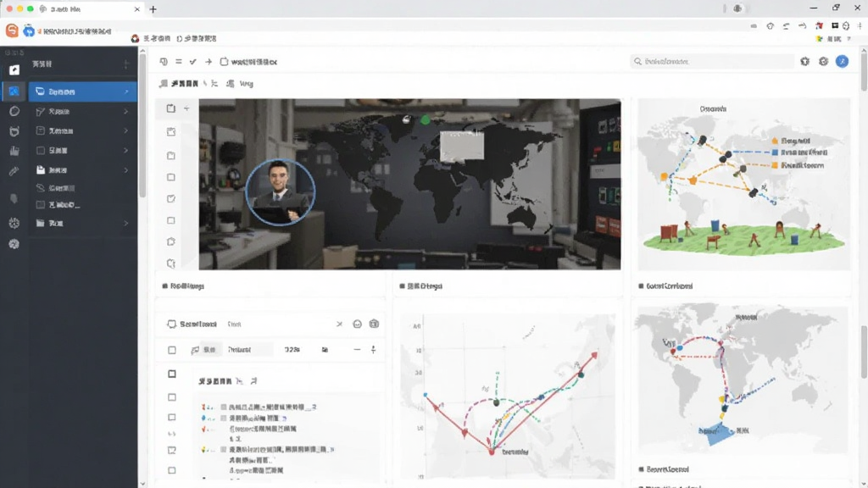Click the blue square legend swatch on the cartoon map
The height and width of the screenshot is (488, 868).
775,152
